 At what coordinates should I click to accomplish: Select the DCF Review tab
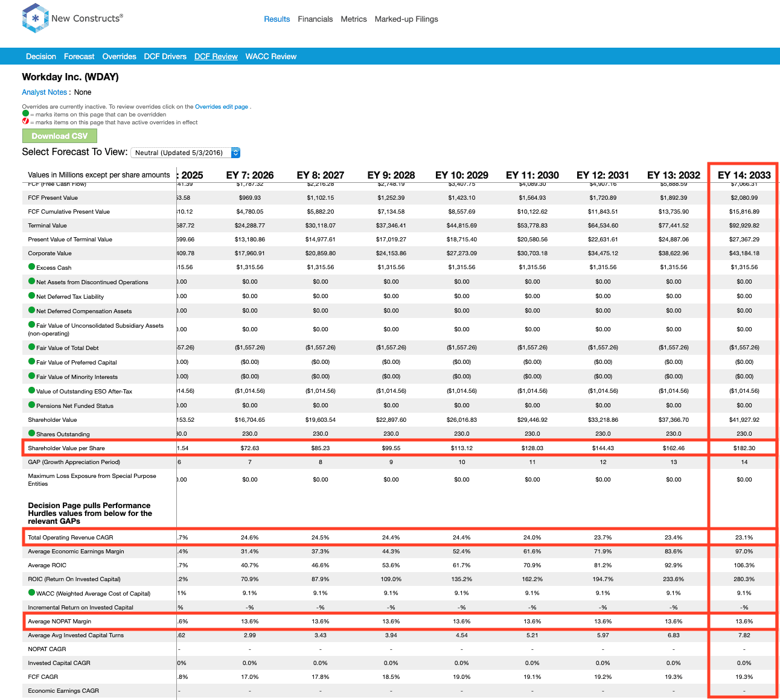(x=216, y=57)
